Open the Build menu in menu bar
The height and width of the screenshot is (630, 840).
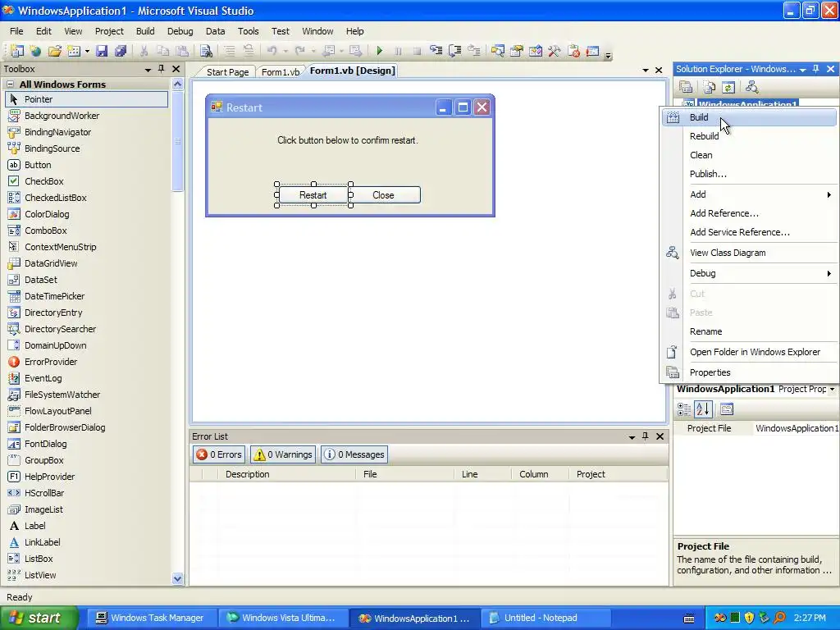[x=145, y=31]
